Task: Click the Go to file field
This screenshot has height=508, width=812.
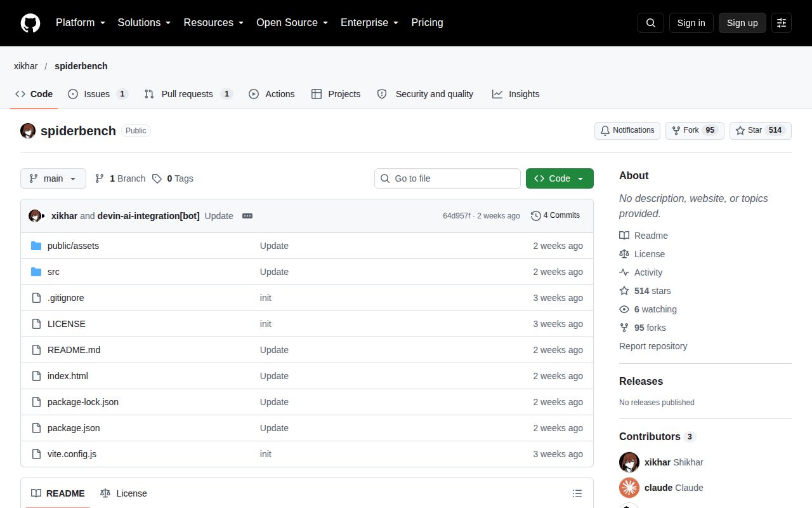Action: tap(447, 178)
